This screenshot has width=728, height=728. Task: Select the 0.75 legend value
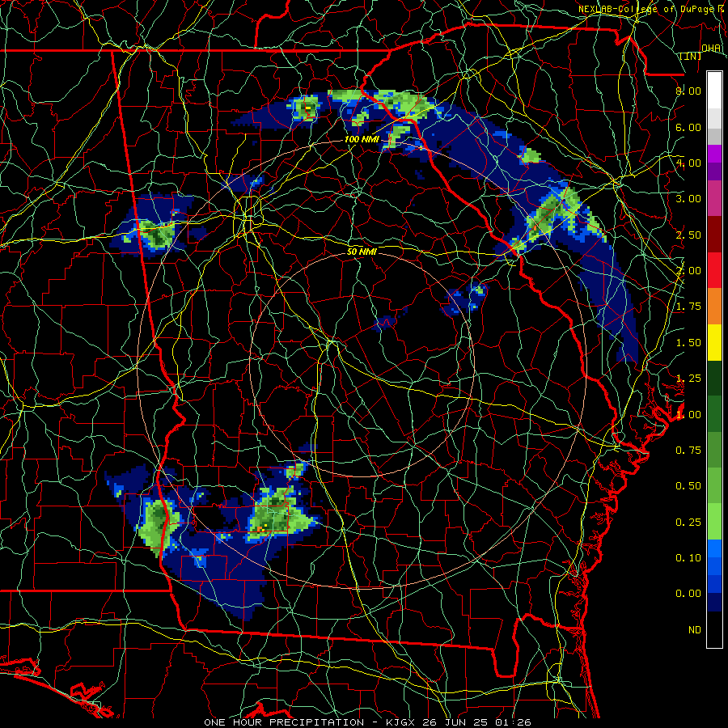[688, 451]
